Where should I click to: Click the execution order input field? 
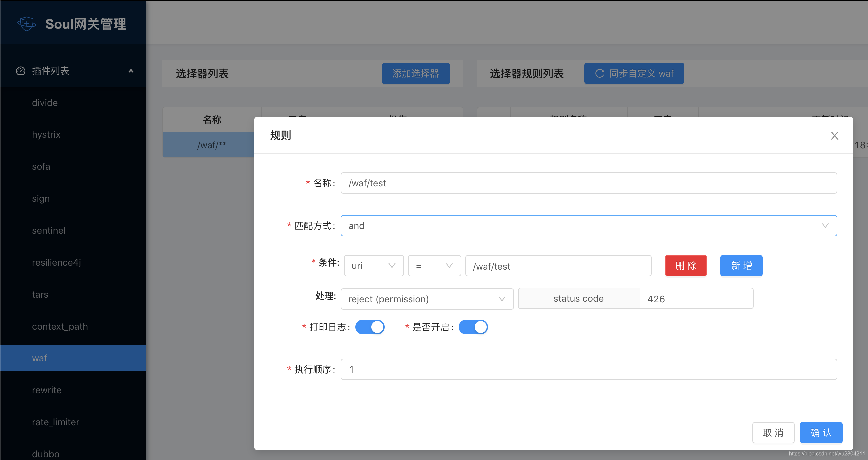[588, 369]
